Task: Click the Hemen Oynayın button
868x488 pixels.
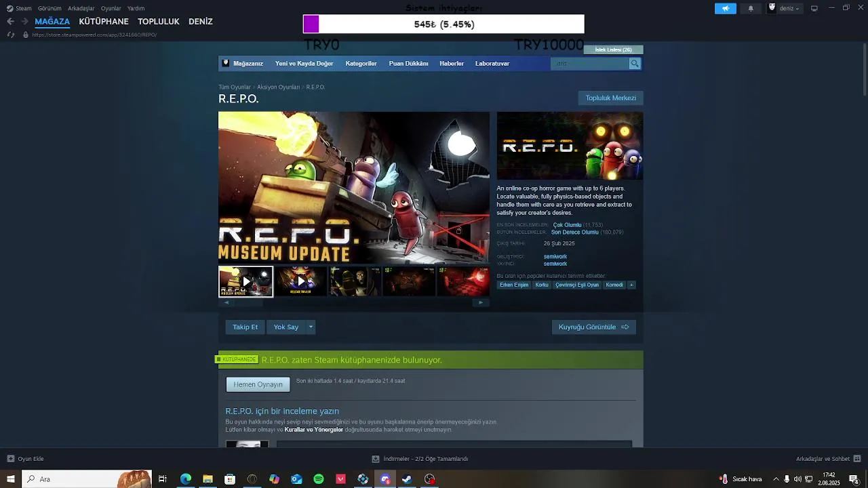Action: (x=258, y=384)
